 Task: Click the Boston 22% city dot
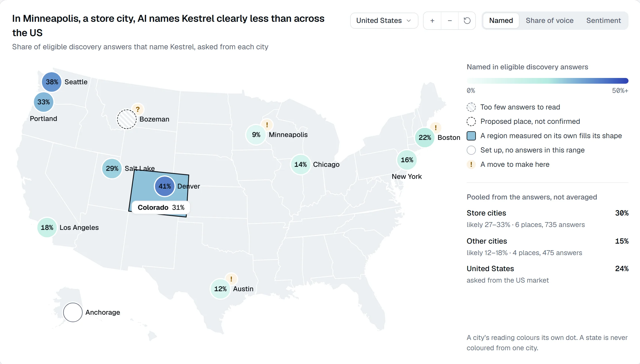425,138
